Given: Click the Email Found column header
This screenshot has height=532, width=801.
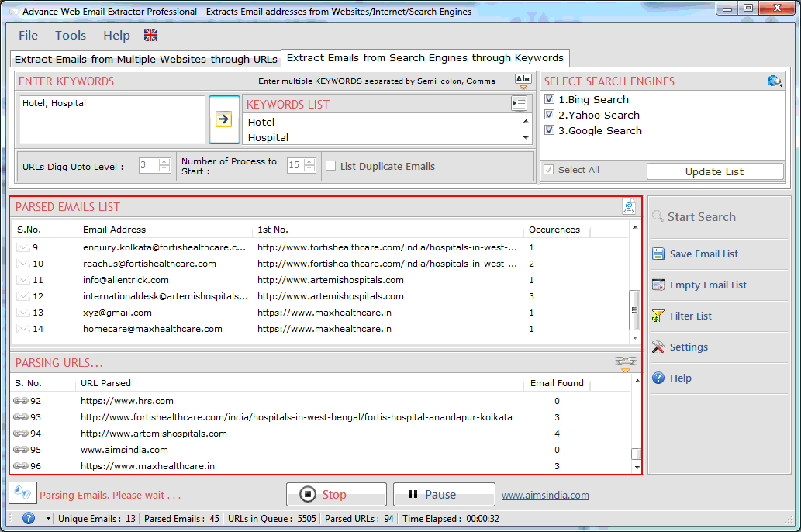Looking at the screenshot, I should coord(557,383).
